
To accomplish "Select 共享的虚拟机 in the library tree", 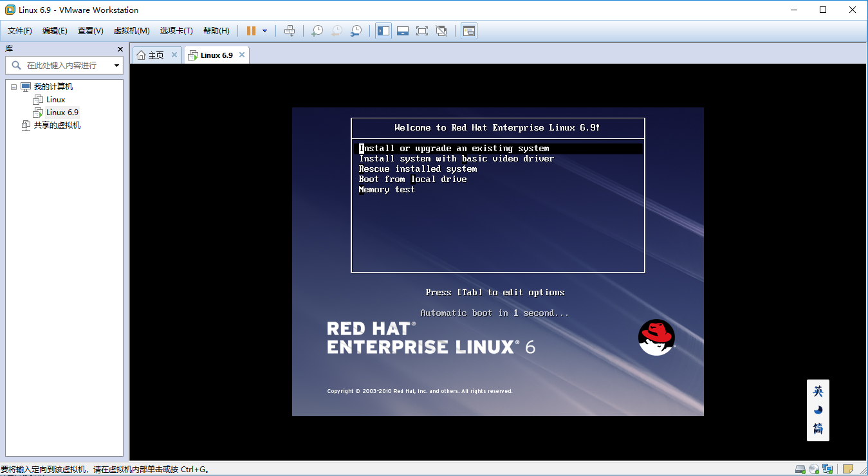I will pos(57,125).
